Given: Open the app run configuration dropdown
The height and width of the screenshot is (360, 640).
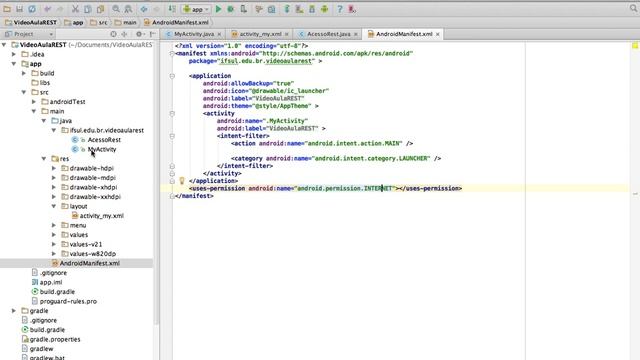Looking at the screenshot, I should [x=196, y=9].
